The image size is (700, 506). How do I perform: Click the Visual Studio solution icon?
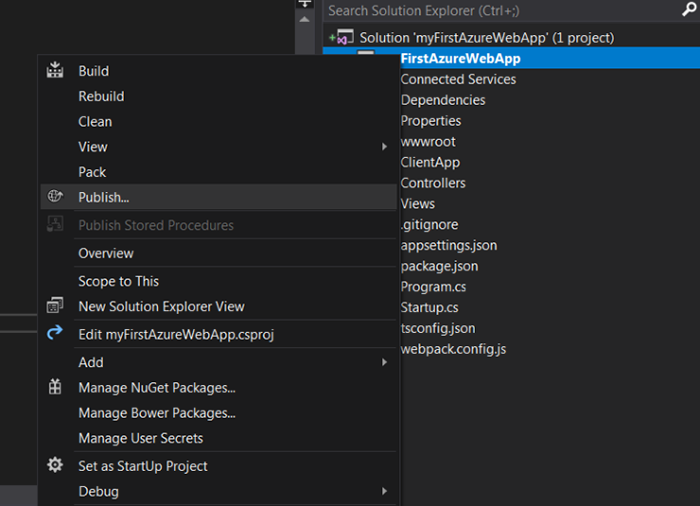pyautogui.click(x=344, y=38)
